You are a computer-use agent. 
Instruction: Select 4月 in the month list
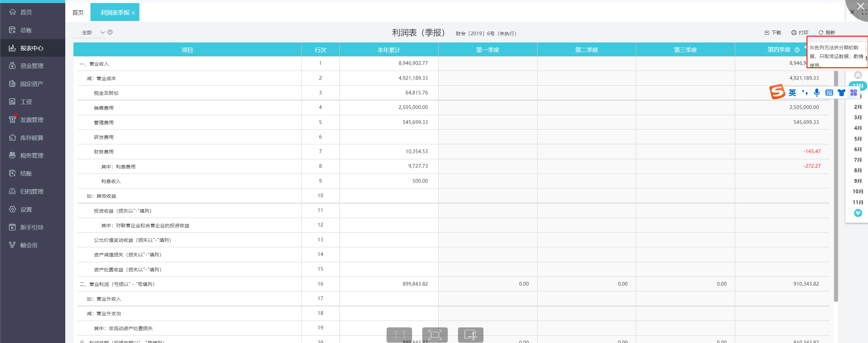(858, 128)
